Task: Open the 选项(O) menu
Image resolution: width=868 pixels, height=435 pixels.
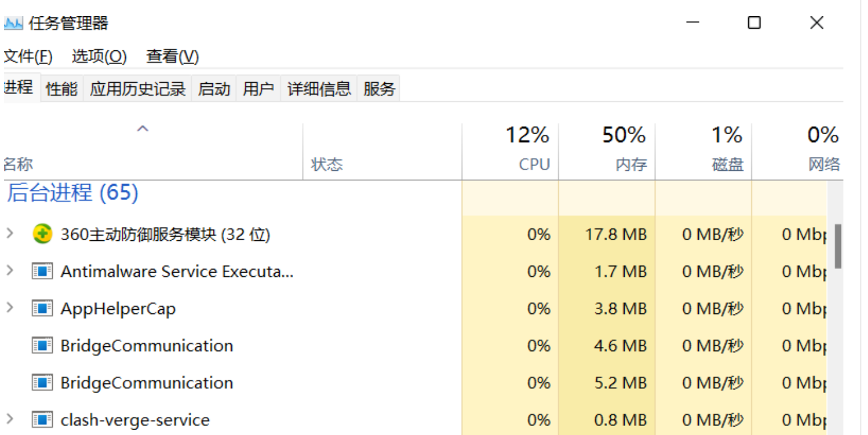Action: [x=100, y=57]
